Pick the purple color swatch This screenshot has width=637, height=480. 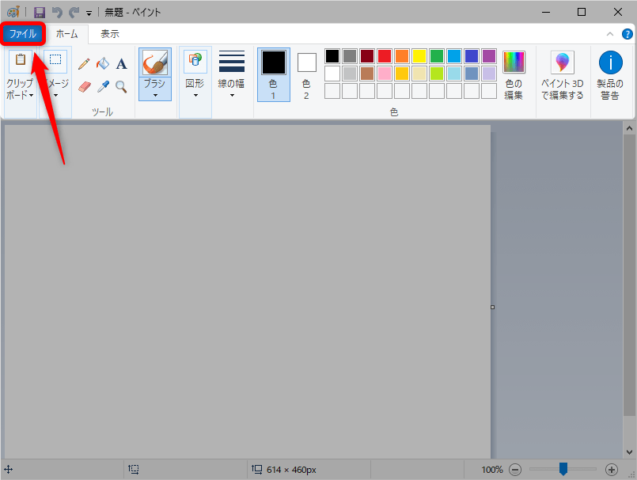click(x=489, y=56)
